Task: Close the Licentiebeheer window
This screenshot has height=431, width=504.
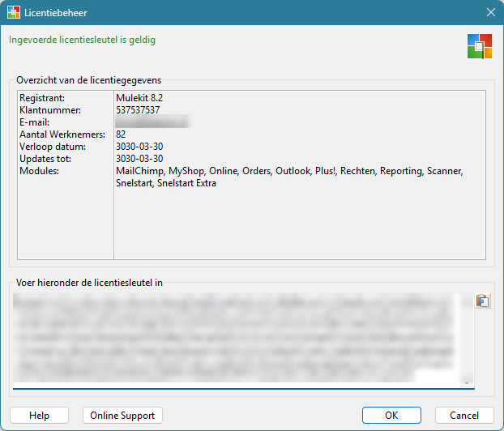Action: tap(490, 12)
